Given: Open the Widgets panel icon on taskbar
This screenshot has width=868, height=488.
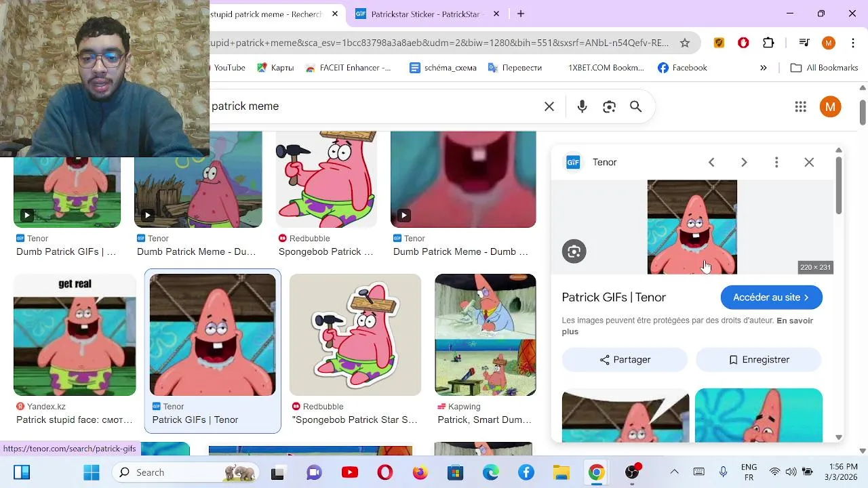Looking at the screenshot, I should [22, 472].
